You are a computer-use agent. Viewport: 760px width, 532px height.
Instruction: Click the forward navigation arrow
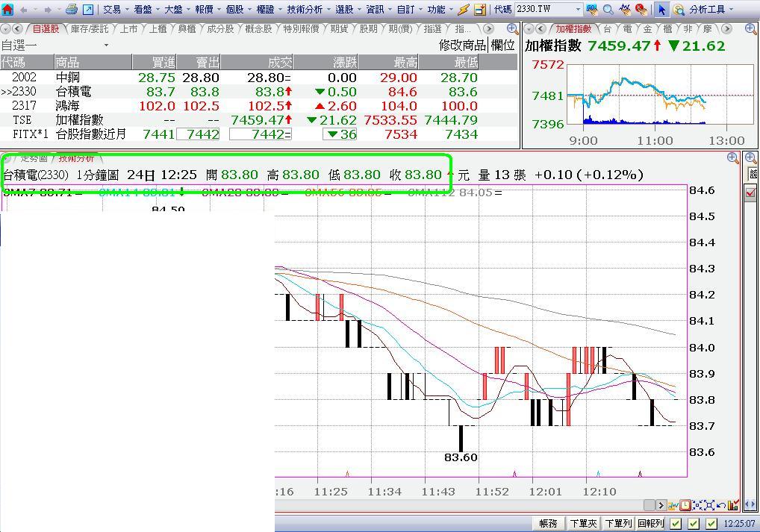pyautogui.click(x=48, y=9)
